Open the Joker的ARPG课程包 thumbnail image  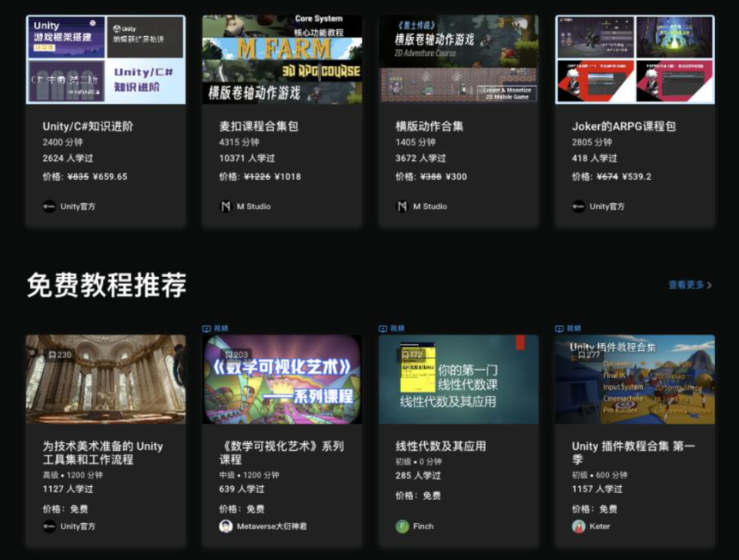pos(635,59)
